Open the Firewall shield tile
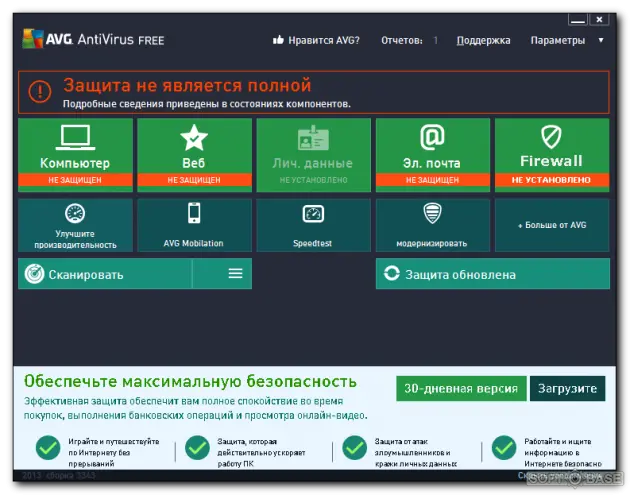 pyautogui.click(x=551, y=153)
